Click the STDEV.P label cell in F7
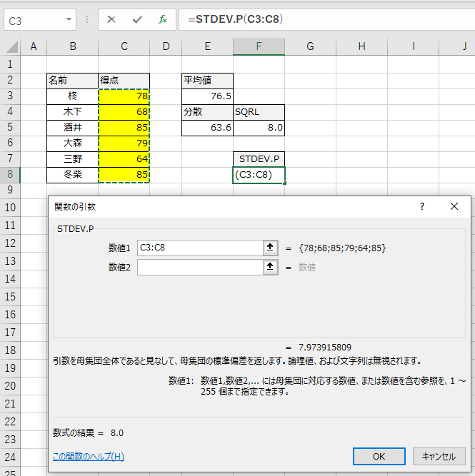This screenshot has height=476, width=475. click(x=259, y=158)
